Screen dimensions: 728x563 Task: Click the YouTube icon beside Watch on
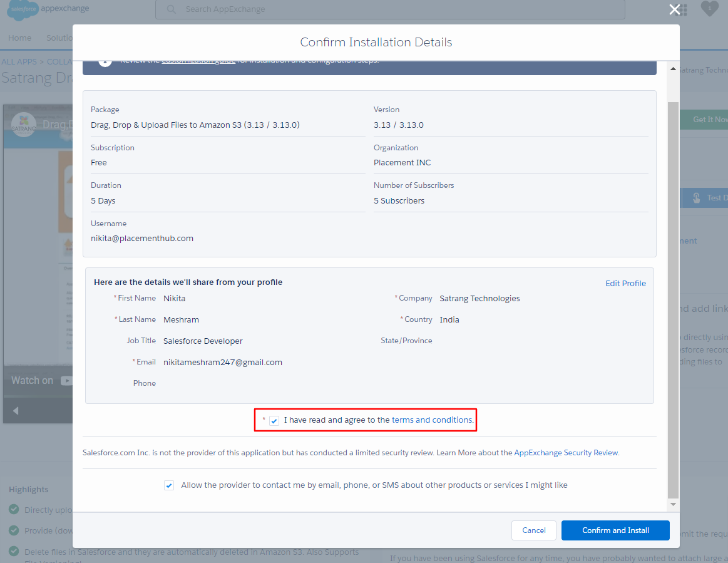click(66, 380)
